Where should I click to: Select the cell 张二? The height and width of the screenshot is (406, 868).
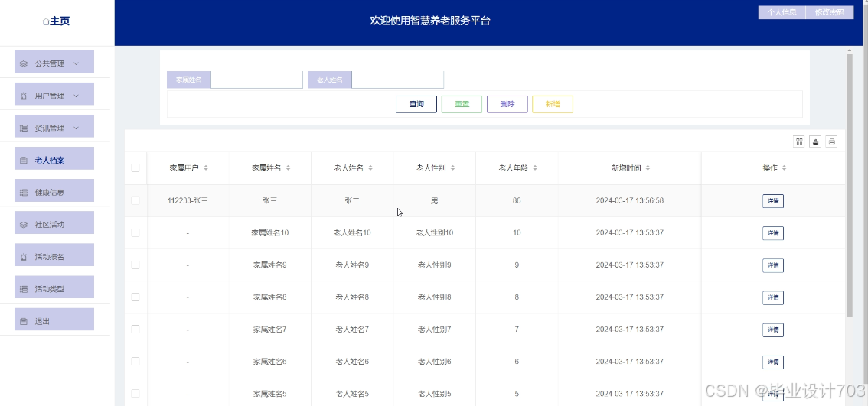352,201
